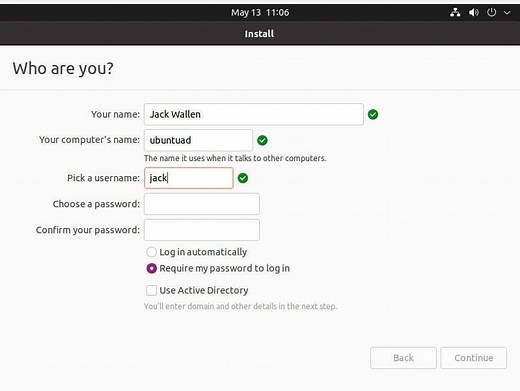Viewport: 520px width, 391px height.
Task: Expand the system menu chevron
Action: (x=507, y=13)
